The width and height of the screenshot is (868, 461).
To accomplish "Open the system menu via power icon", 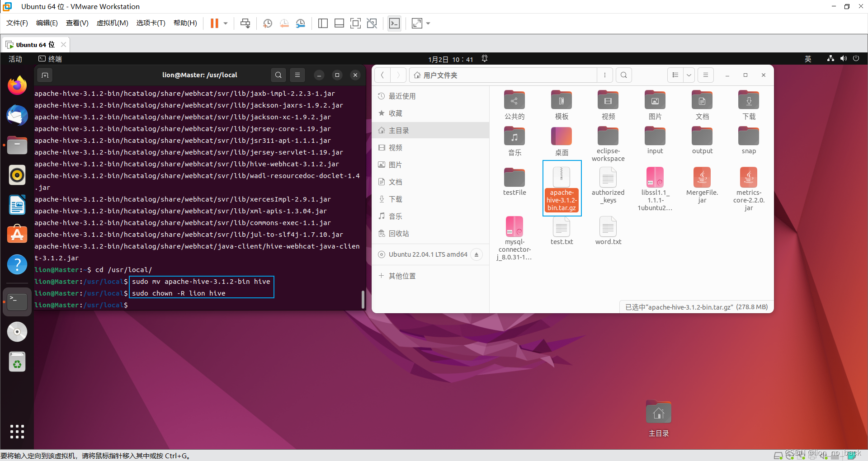I will (x=856, y=58).
